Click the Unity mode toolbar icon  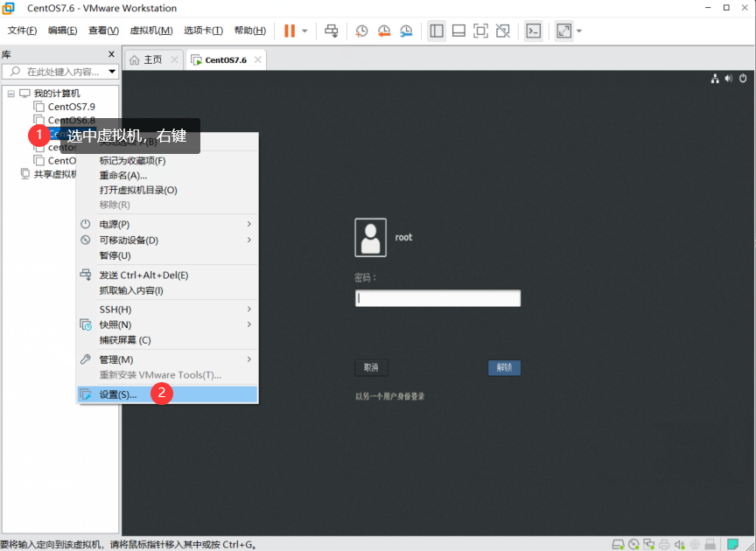[x=503, y=31]
